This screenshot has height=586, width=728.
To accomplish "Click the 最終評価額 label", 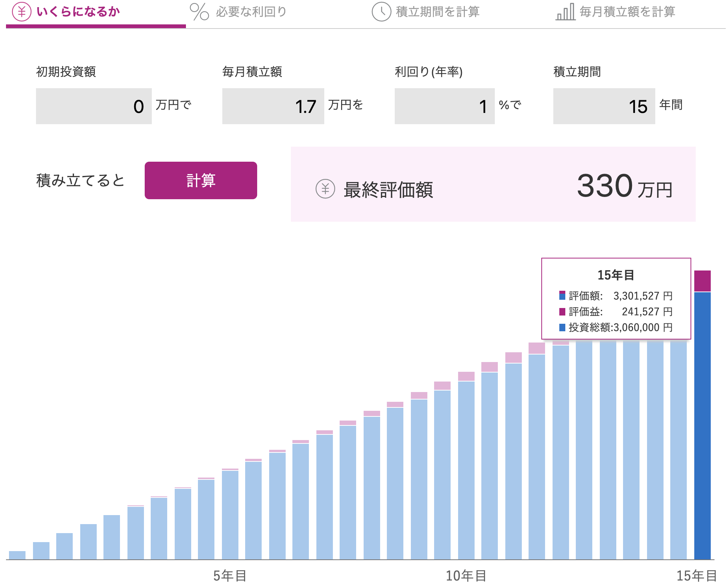I will point(388,189).
